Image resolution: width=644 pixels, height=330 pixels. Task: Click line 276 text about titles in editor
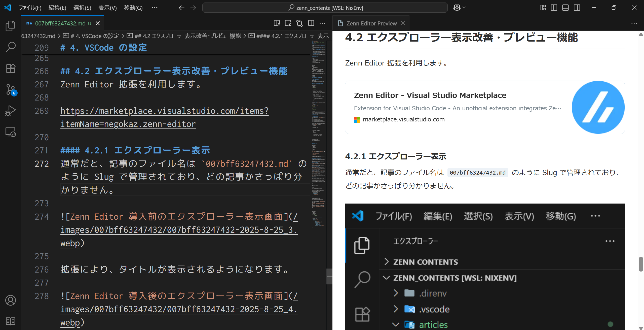click(x=175, y=270)
